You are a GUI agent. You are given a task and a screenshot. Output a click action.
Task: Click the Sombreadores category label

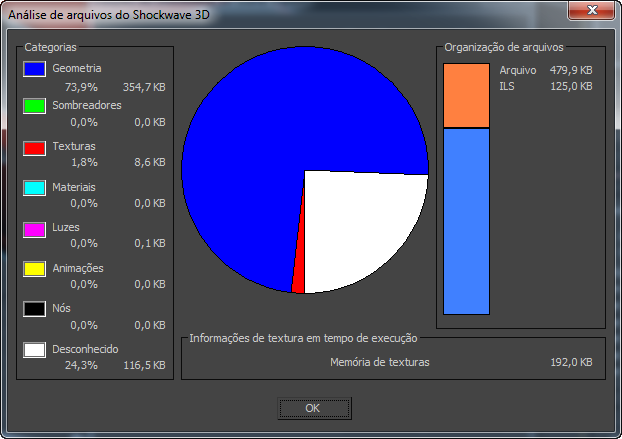(x=87, y=105)
